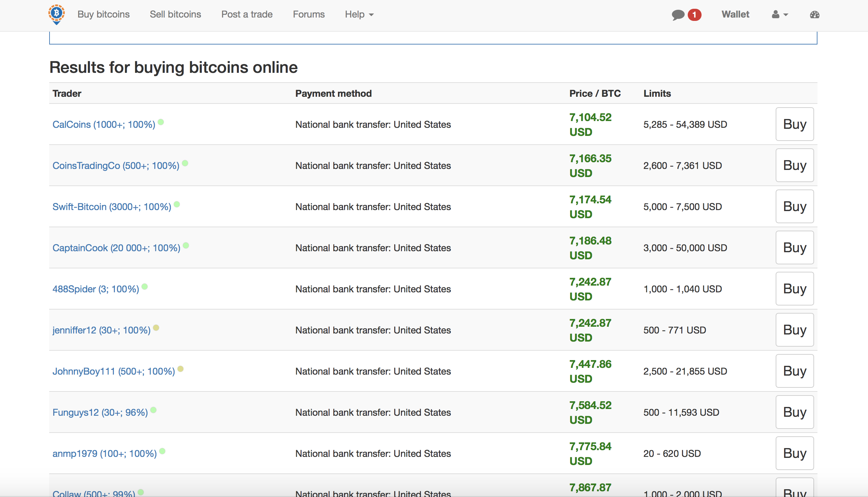Expand the user account dropdown arrow

[786, 15]
